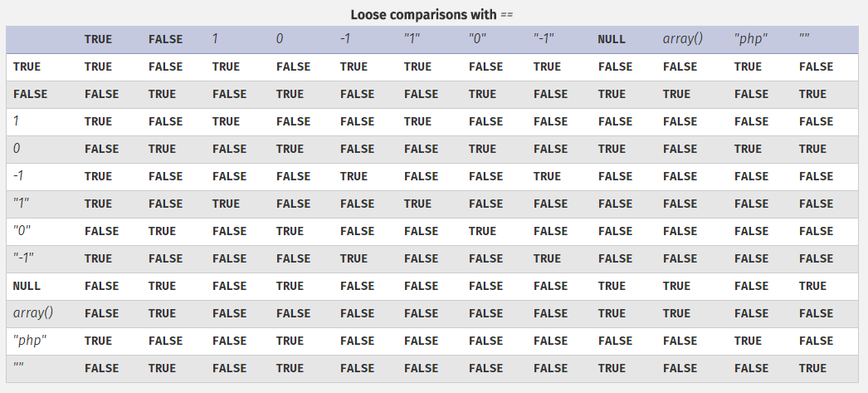This screenshot has width=868, height=393.
Task: Click the cell in row "", column NULL
Action: (x=612, y=368)
